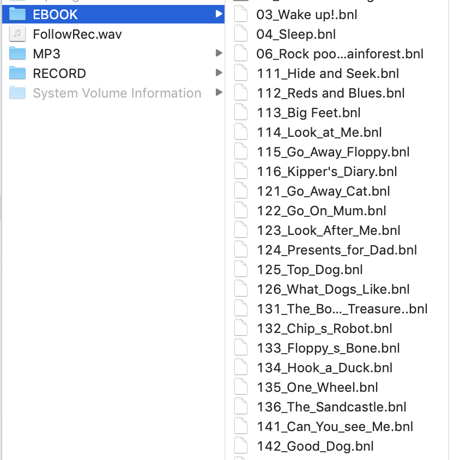Click file icon of 03_Wake up!.bnl
460x460 pixels.
click(241, 14)
